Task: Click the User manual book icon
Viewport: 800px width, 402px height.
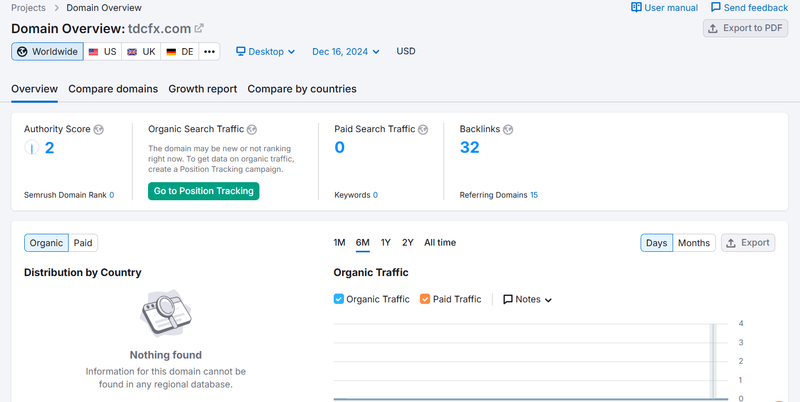Action: [x=636, y=7]
